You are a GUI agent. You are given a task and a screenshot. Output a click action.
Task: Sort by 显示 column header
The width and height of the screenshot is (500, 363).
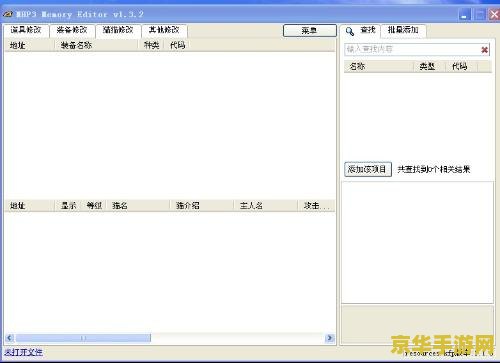pos(68,206)
